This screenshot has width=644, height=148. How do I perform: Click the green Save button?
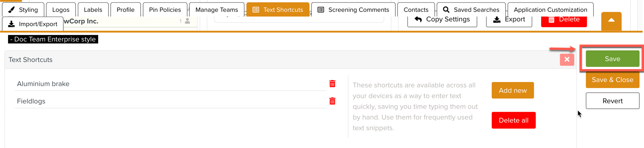[612, 59]
